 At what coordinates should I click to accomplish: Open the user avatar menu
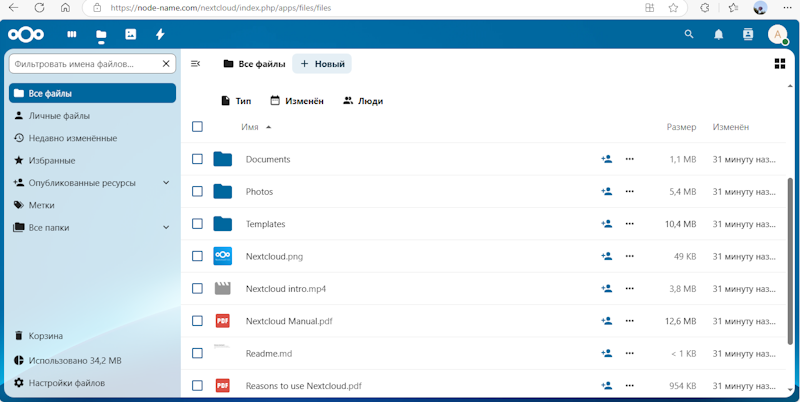click(778, 34)
